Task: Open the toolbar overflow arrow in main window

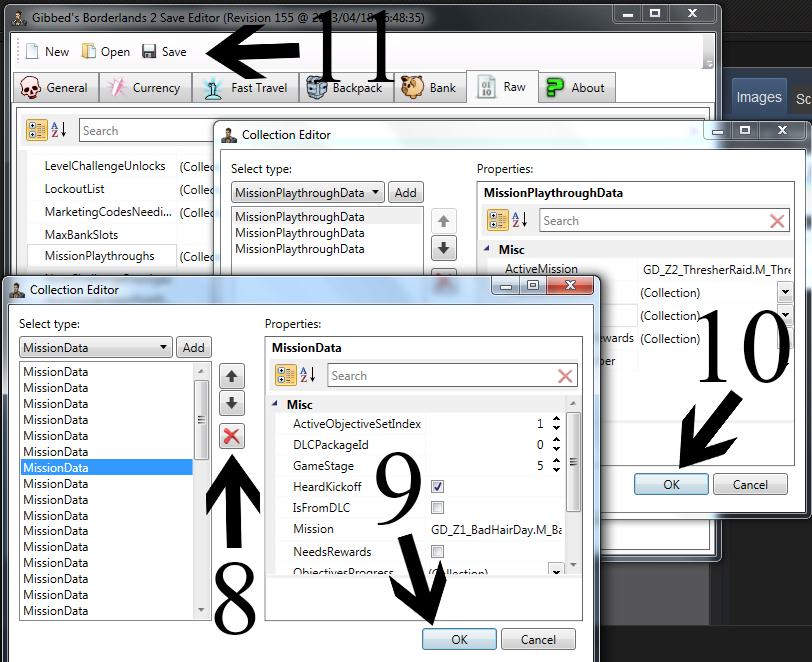Action: [x=708, y=63]
